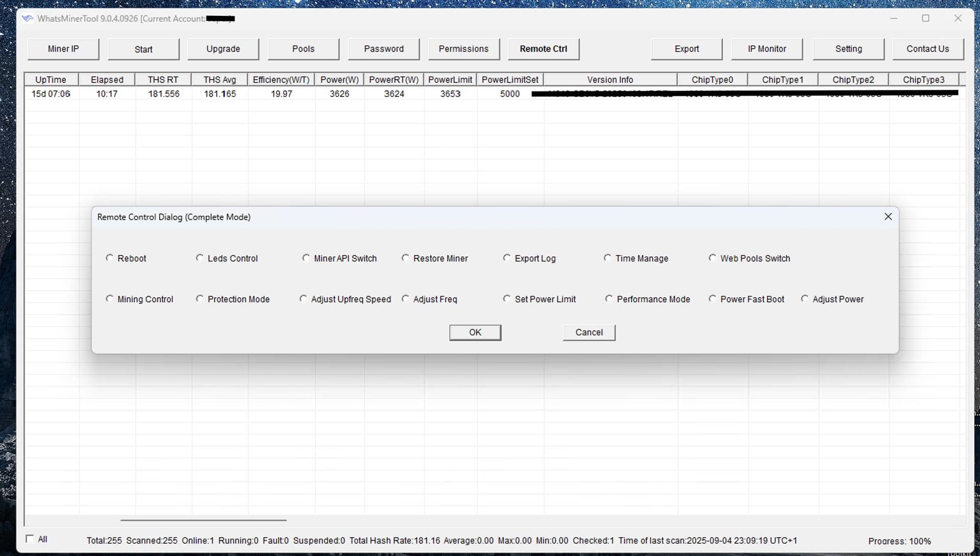
Task: Select Web Pools Switch option
Action: click(713, 258)
